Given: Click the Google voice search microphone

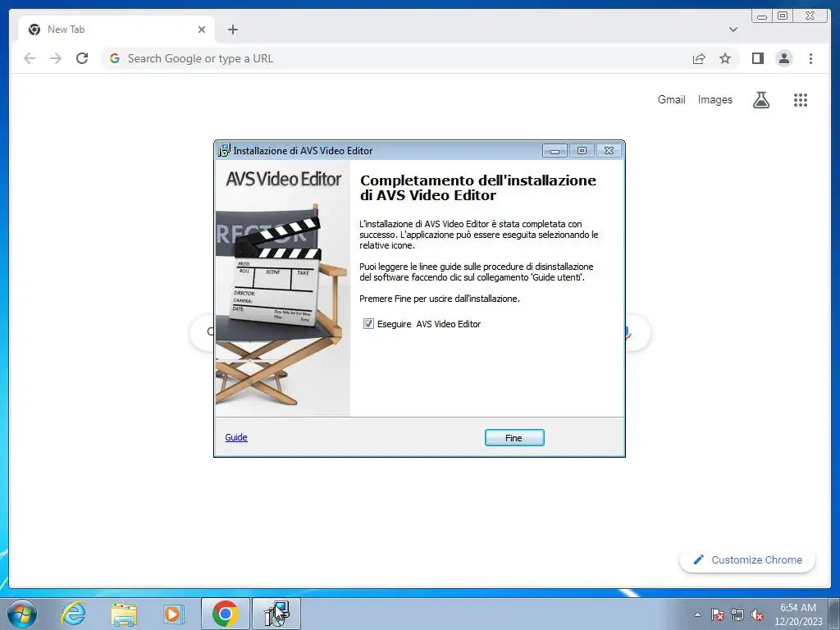Looking at the screenshot, I should pyautogui.click(x=628, y=333).
